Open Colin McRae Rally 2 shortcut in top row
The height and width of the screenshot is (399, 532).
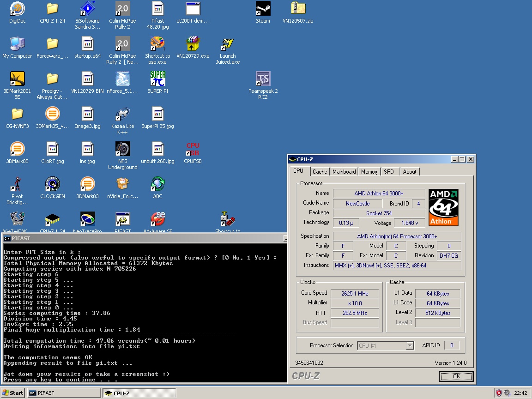tap(122, 15)
